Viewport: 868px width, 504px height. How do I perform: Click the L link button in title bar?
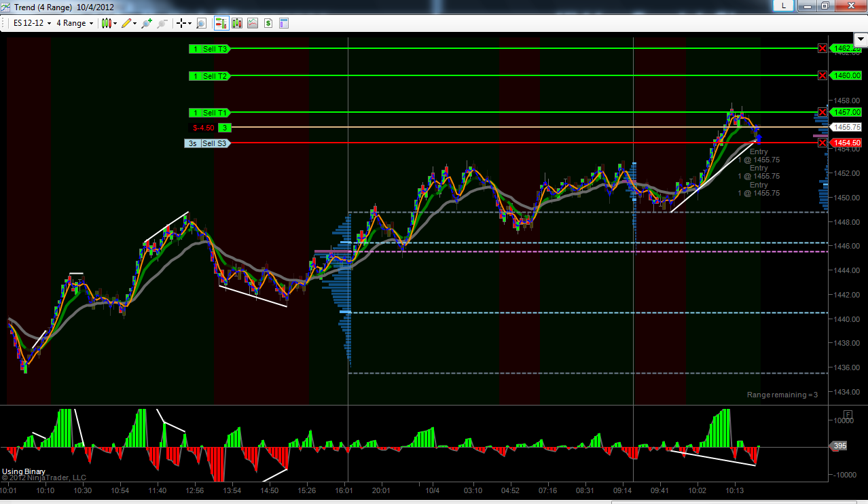784,5
